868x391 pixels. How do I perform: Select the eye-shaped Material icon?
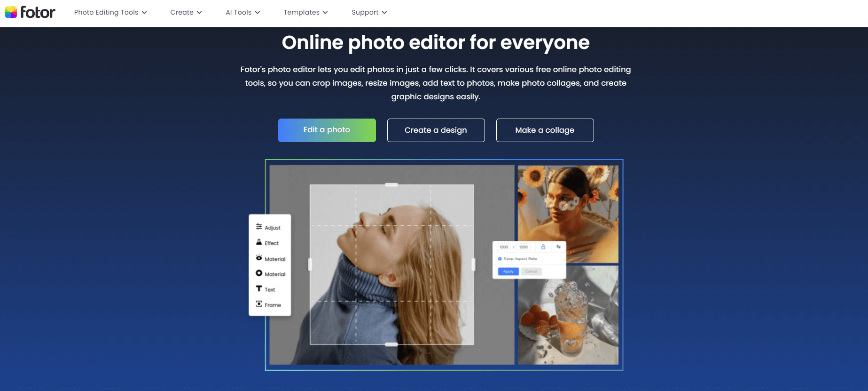pyautogui.click(x=259, y=258)
